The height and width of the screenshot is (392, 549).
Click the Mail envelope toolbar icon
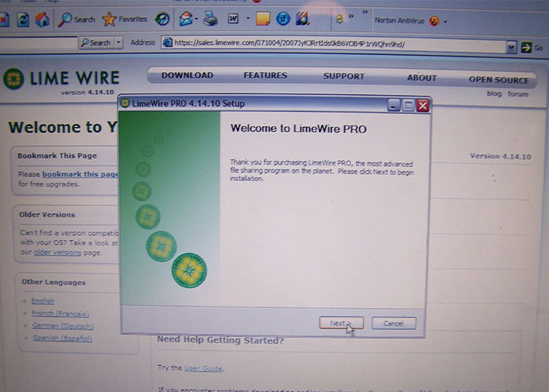[x=185, y=18]
